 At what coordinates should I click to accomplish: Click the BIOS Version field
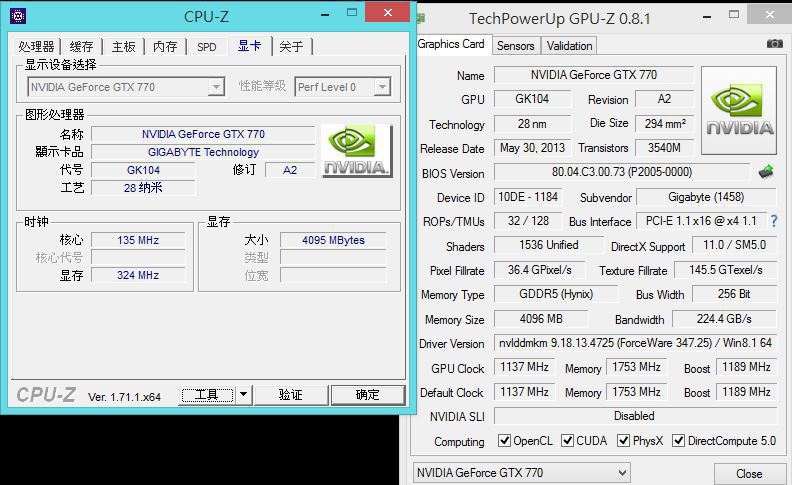(x=622, y=172)
